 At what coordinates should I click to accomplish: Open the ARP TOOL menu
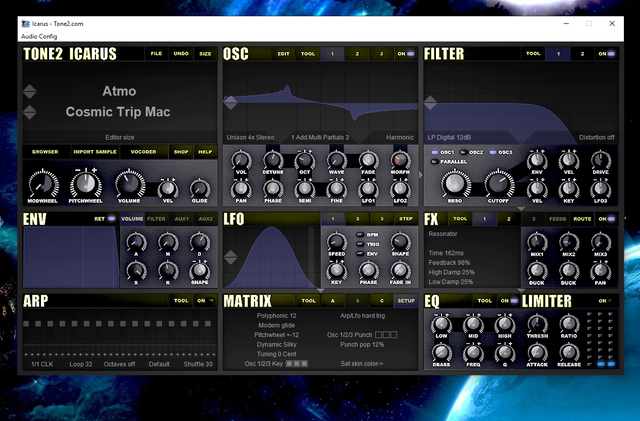coord(181,301)
